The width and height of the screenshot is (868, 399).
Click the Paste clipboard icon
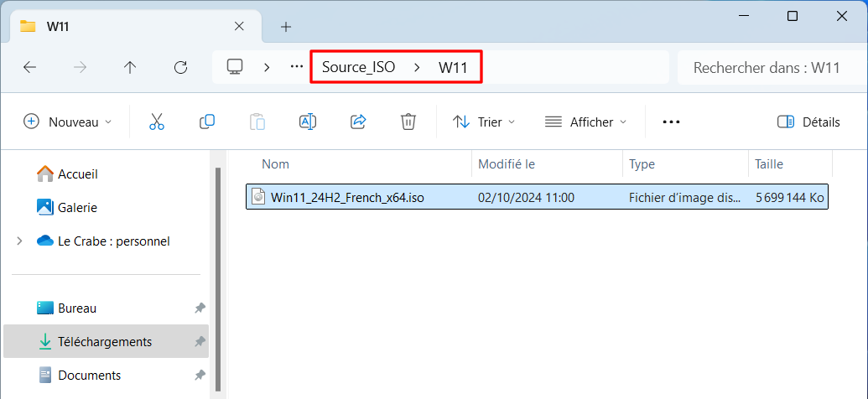[257, 122]
